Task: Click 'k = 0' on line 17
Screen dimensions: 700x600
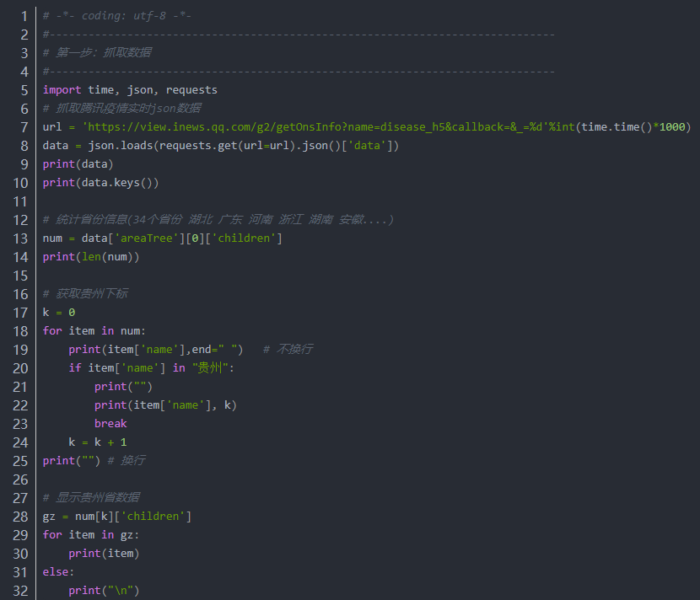Action: coord(59,313)
